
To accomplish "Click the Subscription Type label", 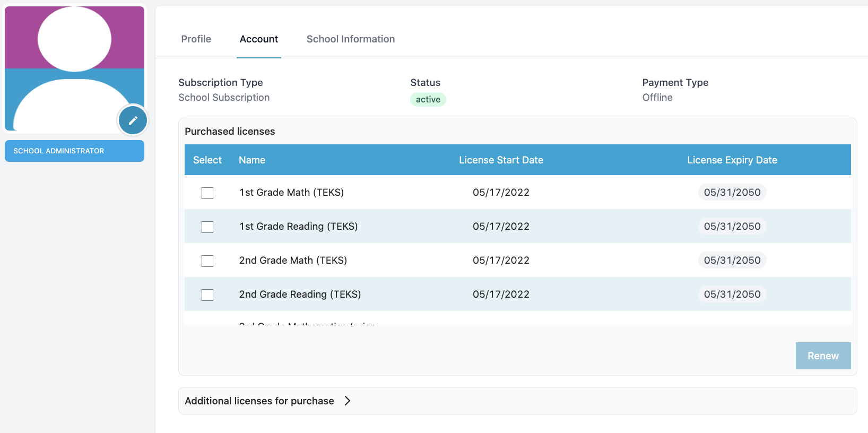I will point(221,83).
